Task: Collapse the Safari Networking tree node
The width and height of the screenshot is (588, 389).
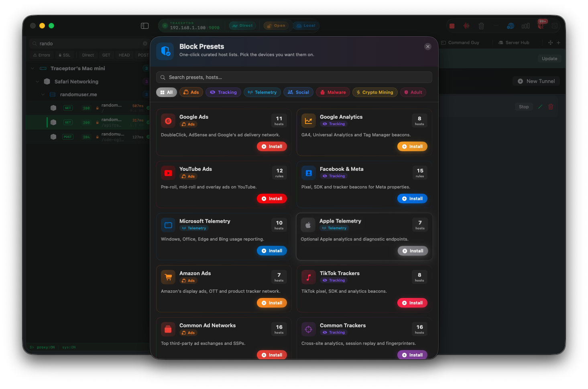Action: pos(37,81)
